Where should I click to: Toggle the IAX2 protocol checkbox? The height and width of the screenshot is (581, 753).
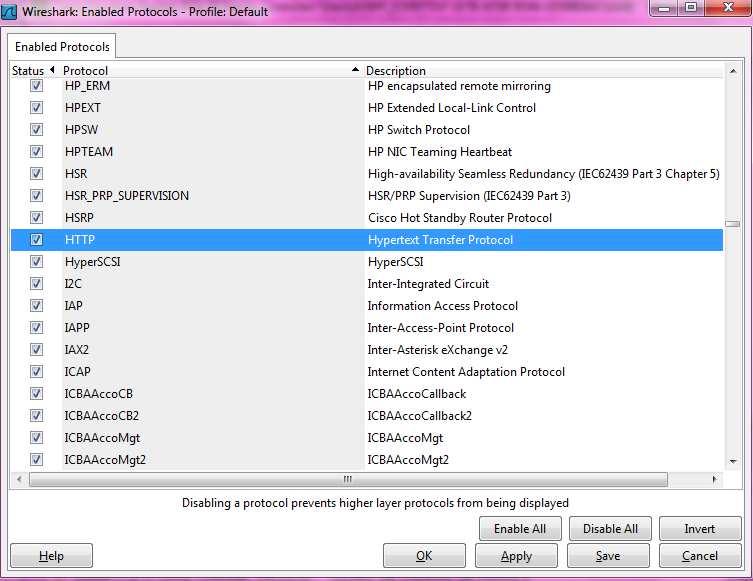pos(36,350)
